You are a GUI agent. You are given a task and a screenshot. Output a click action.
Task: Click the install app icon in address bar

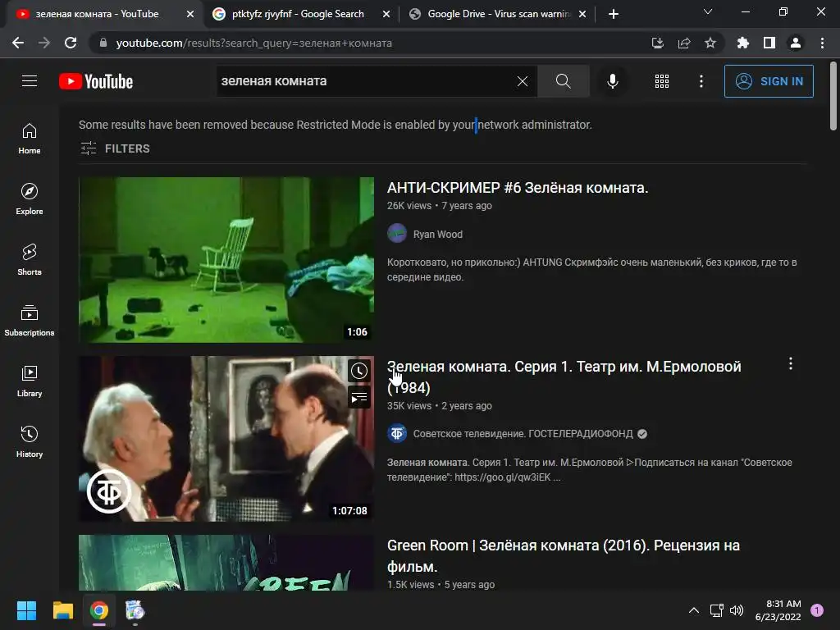click(x=657, y=43)
